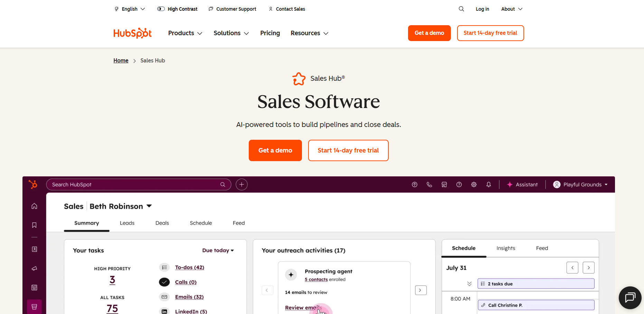Switch to the Leads tab

tap(127, 223)
